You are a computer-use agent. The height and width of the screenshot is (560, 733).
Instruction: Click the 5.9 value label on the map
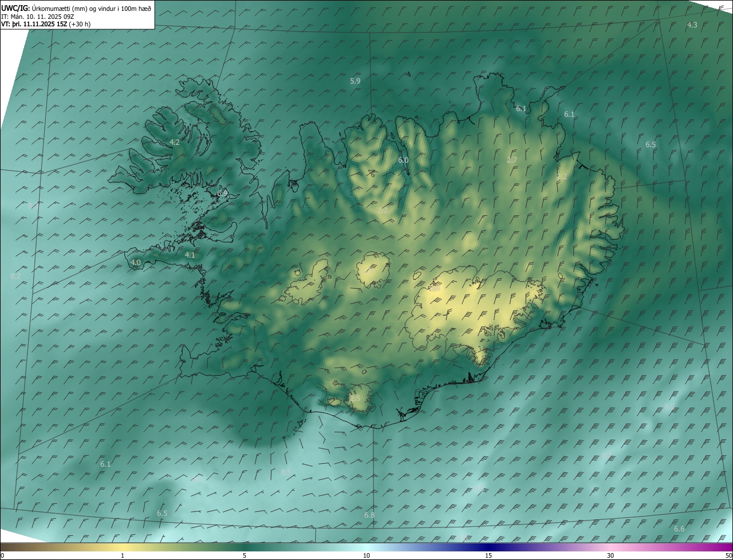355,81
